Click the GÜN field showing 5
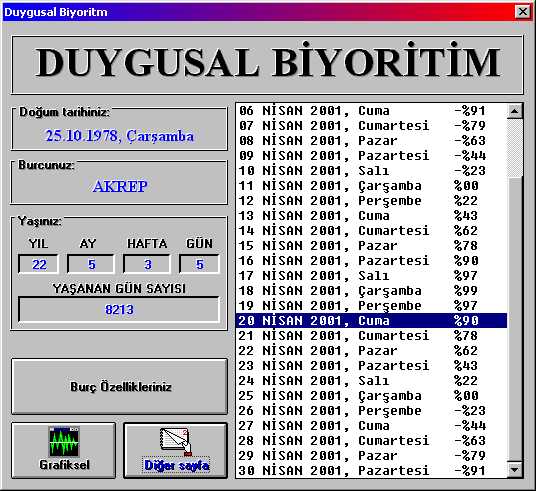The height and width of the screenshot is (491, 536). click(200, 264)
